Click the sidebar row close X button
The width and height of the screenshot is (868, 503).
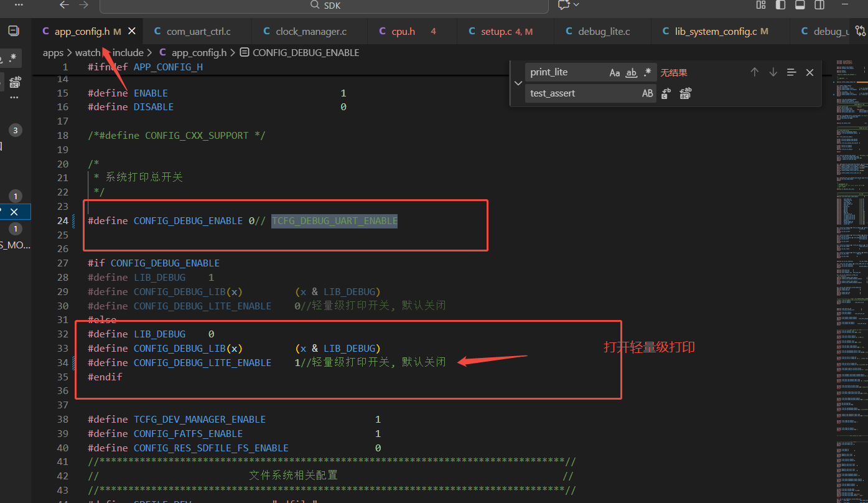14,212
